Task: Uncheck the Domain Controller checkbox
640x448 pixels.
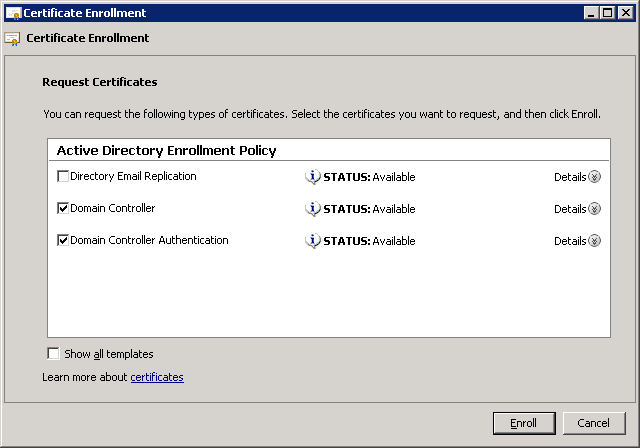Action: pos(63,209)
